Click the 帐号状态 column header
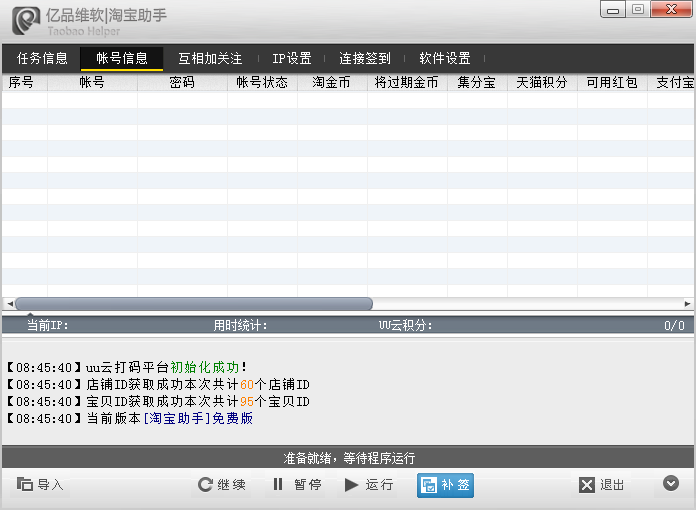This screenshot has width=696, height=510. tap(262, 83)
